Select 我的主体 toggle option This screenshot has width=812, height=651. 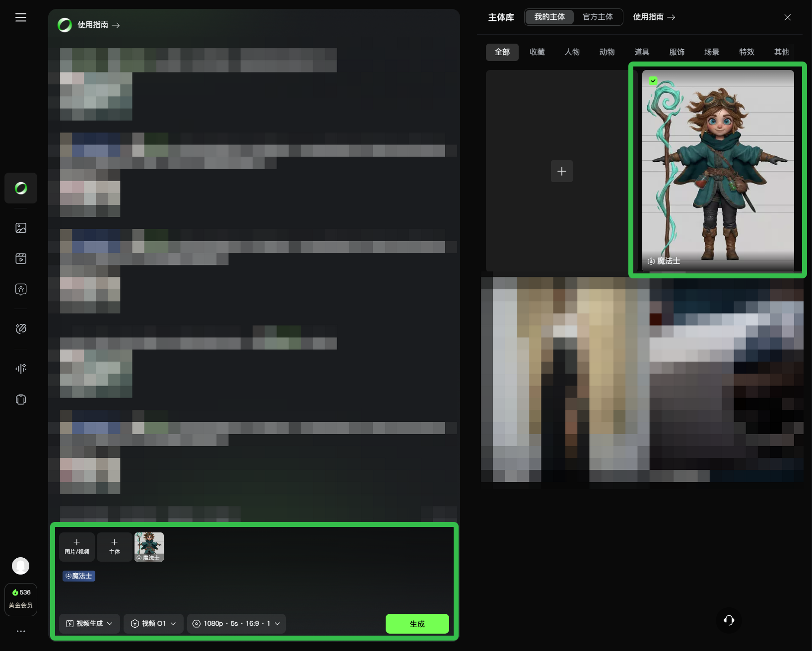point(549,17)
